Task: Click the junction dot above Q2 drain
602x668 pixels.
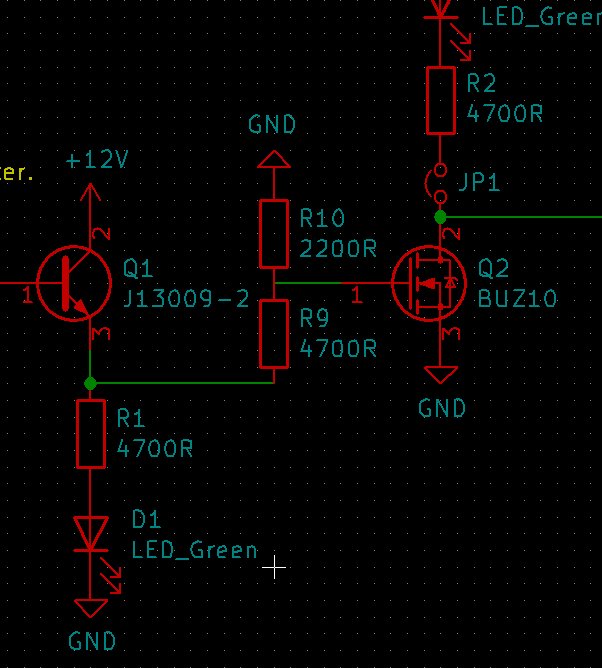Action: [441, 216]
